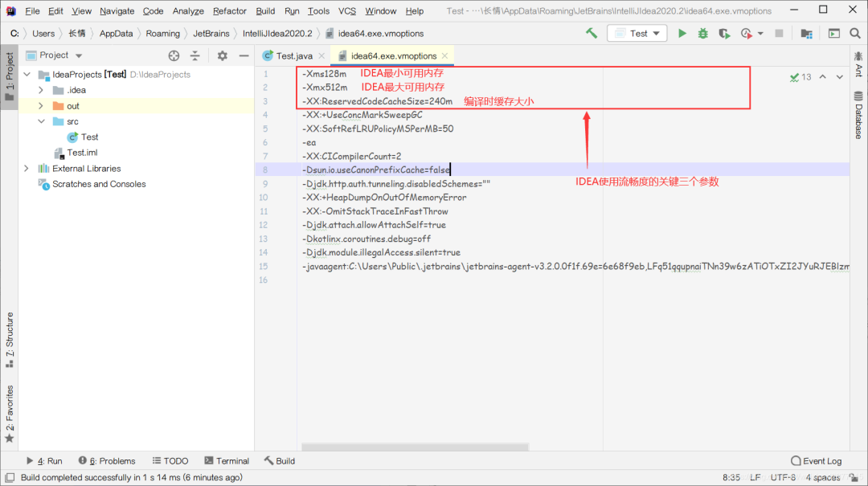Select the Test class in src
The width and height of the screenshot is (868, 486).
pos(89,137)
